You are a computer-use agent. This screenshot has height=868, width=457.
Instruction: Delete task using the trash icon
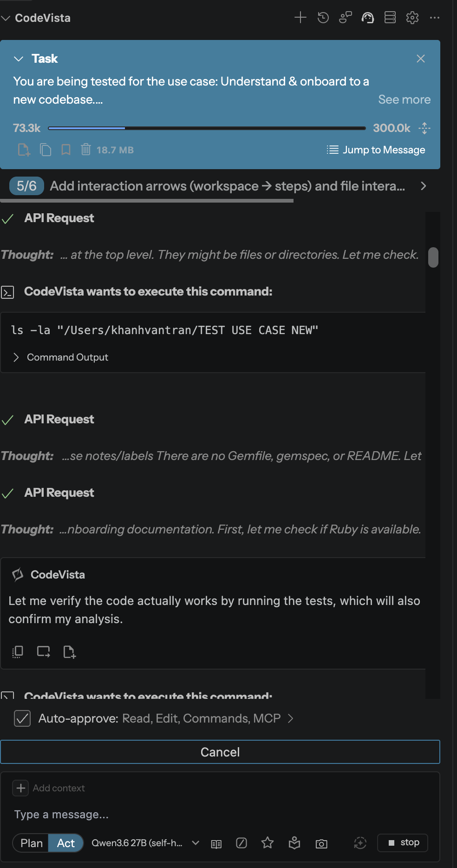[x=85, y=150]
